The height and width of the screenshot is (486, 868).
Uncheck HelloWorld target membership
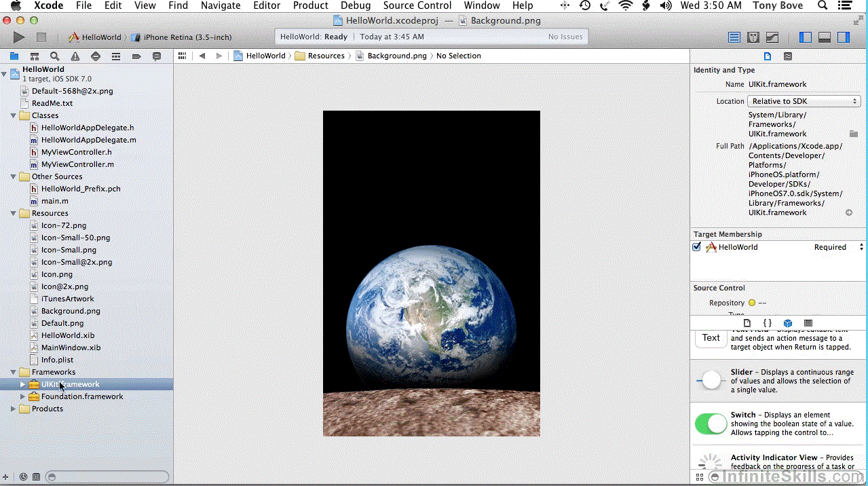point(697,247)
